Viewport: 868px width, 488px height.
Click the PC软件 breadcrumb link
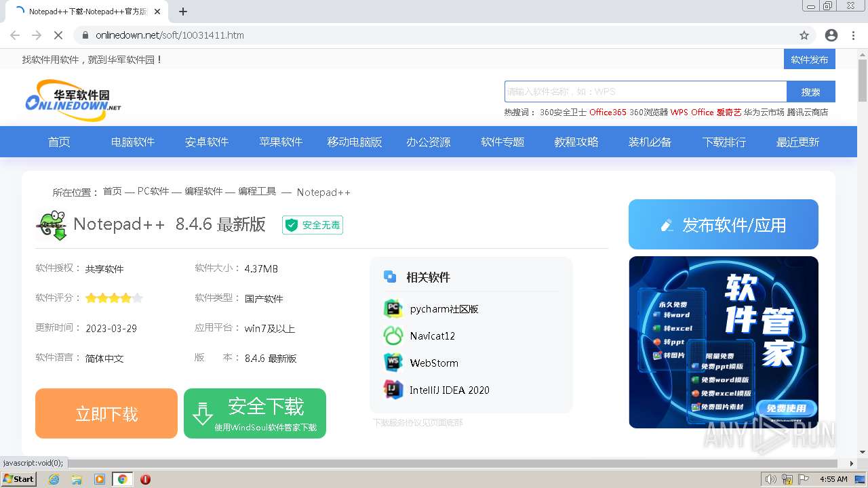pos(153,192)
